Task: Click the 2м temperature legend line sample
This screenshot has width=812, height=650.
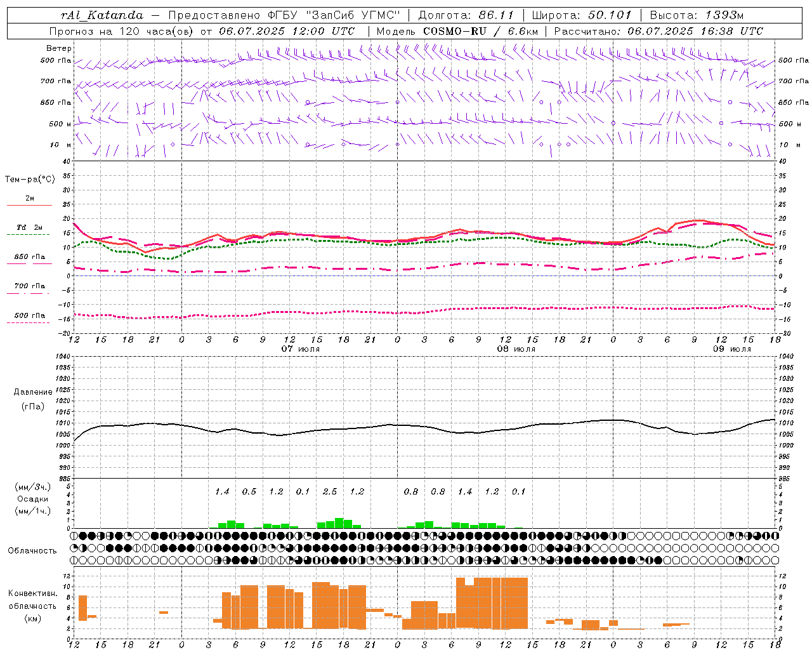Action: [x=29, y=206]
